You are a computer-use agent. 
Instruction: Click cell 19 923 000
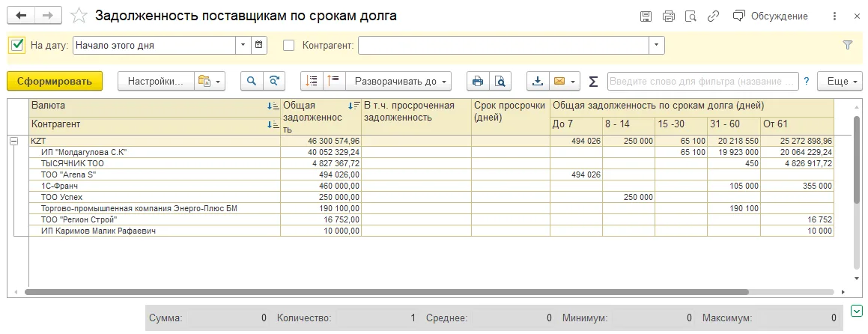[733, 151]
